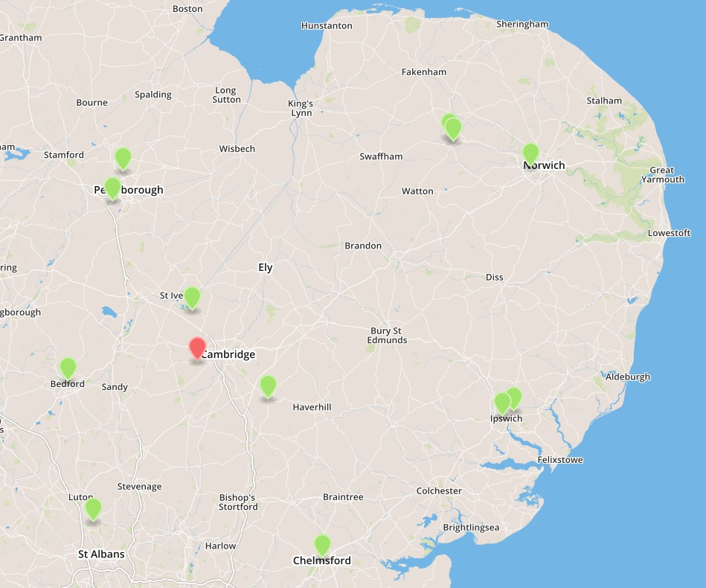Click the front marker east of Swaffham
706x588 pixels.
point(453,129)
